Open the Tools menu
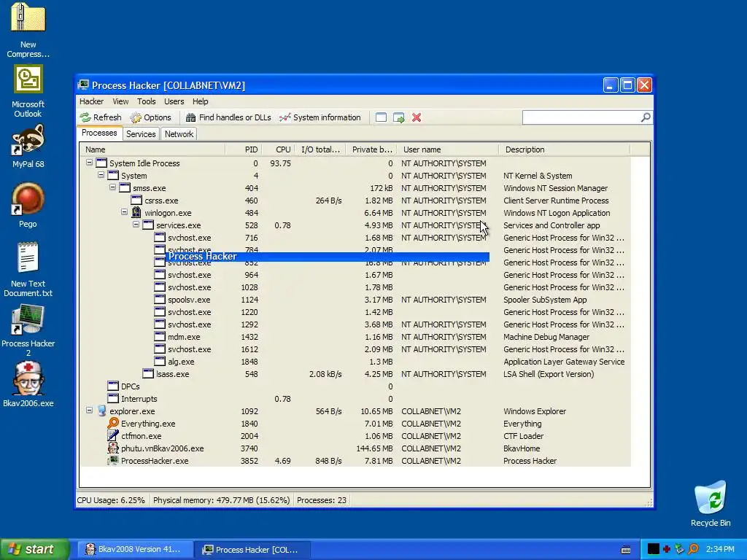Screen dimensions: 747x560 click(x=146, y=101)
